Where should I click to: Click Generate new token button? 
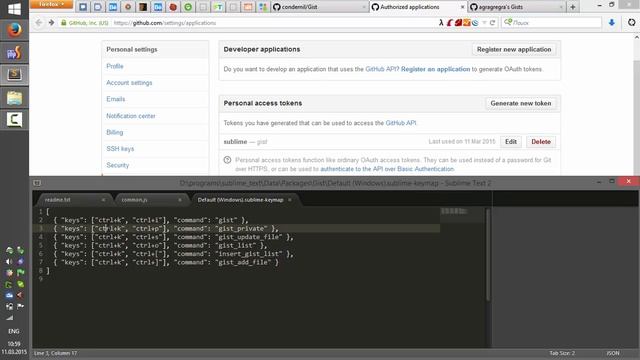[x=521, y=103]
